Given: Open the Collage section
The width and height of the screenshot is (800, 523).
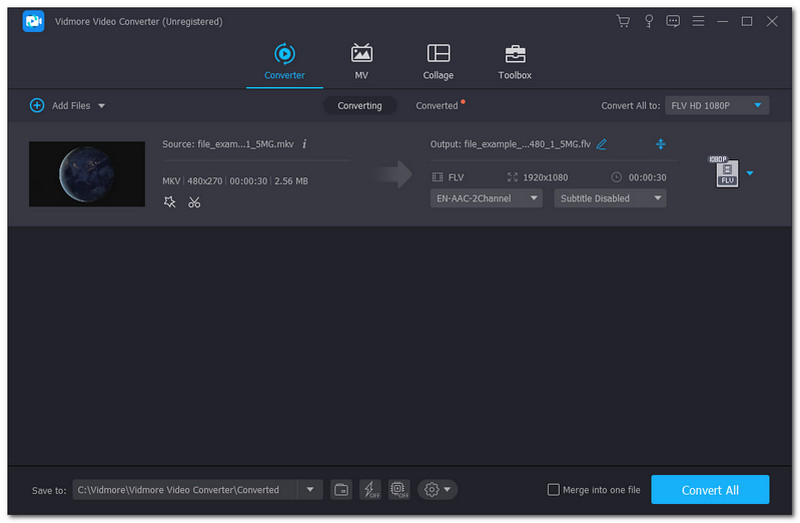Looking at the screenshot, I should tap(438, 62).
